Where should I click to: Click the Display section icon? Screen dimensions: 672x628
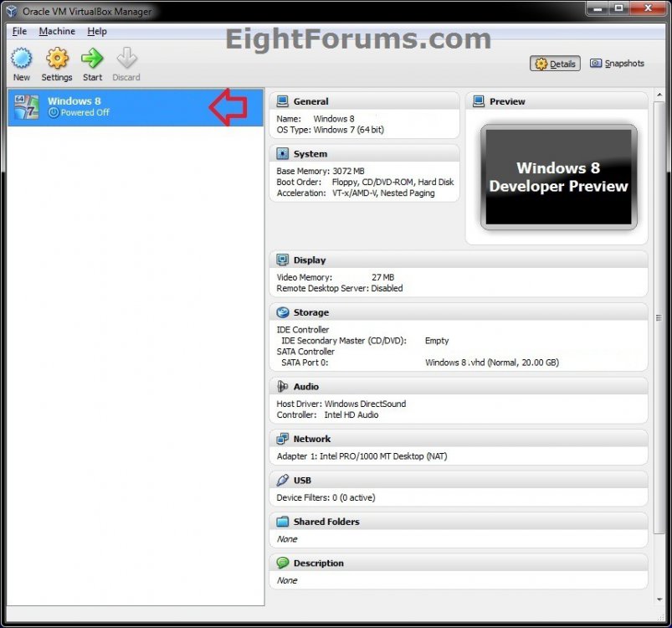click(282, 260)
